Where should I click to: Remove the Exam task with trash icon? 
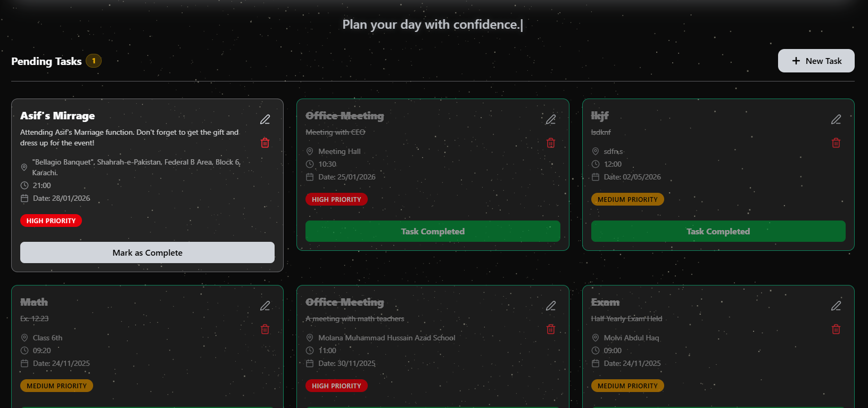click(836, 329)
